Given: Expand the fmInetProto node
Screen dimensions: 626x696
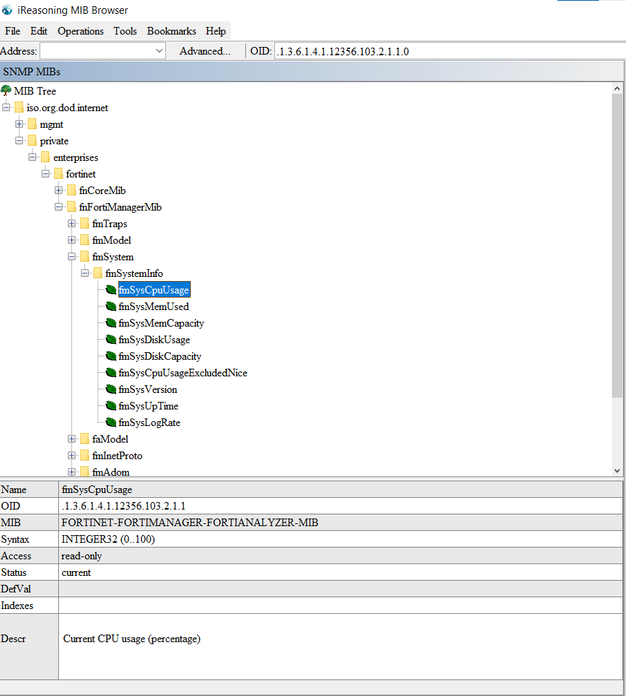Looking at the screenshot, I should pos(71,455).
